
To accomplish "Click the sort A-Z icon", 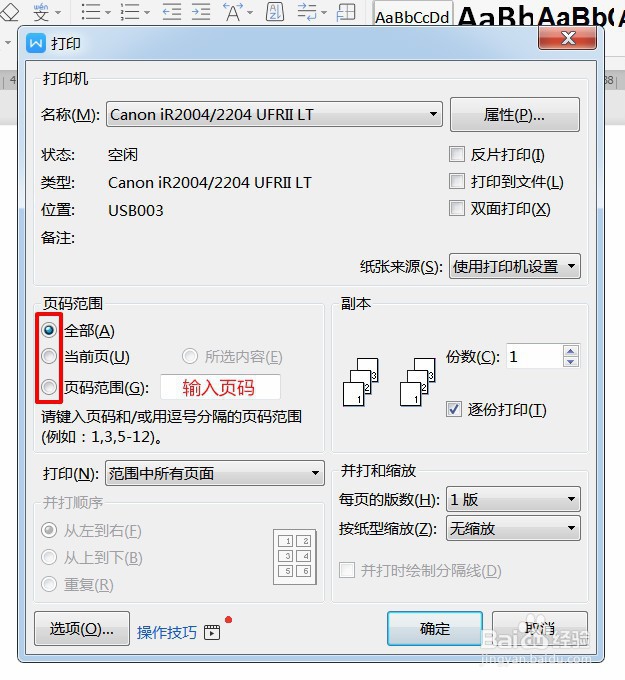I will point(275,11).
